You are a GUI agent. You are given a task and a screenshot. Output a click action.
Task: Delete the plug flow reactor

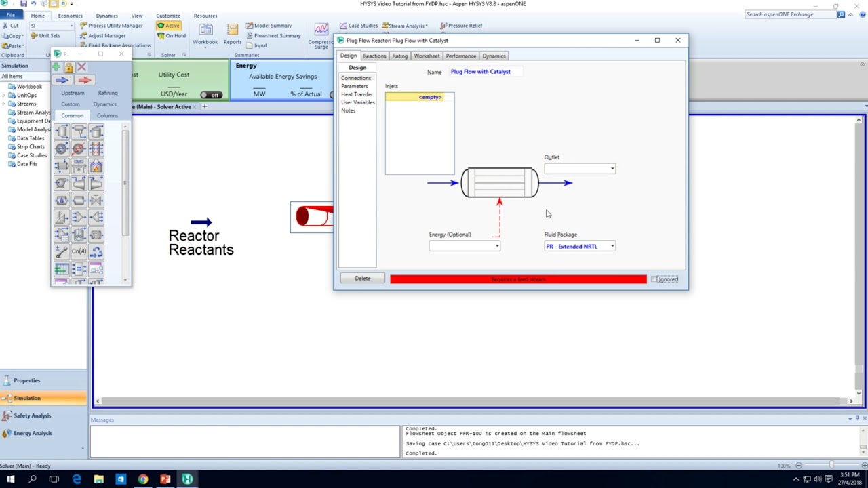click(363, 279)
